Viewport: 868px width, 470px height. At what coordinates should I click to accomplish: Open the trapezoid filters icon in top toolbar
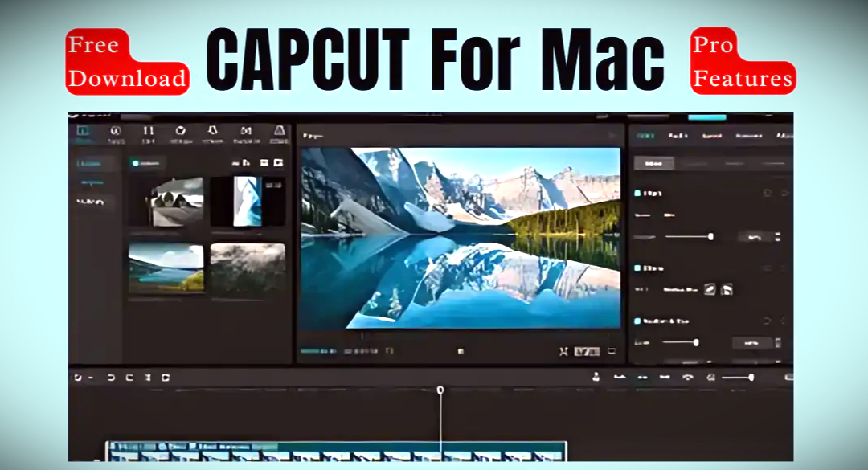280,133
